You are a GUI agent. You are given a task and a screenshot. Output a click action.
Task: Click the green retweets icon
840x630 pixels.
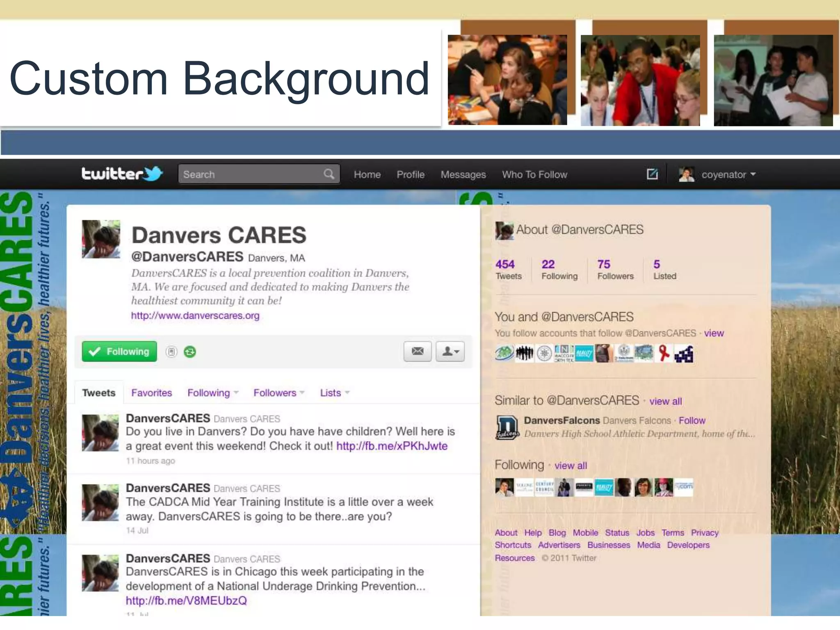pyautogui.click(x=190, y=352)
